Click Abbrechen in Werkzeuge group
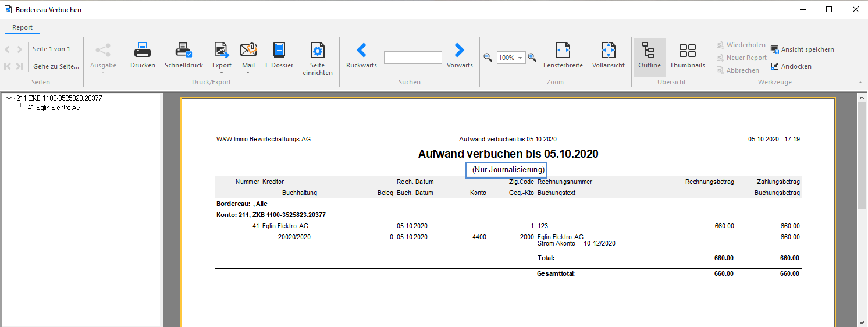 pos(738,70)
